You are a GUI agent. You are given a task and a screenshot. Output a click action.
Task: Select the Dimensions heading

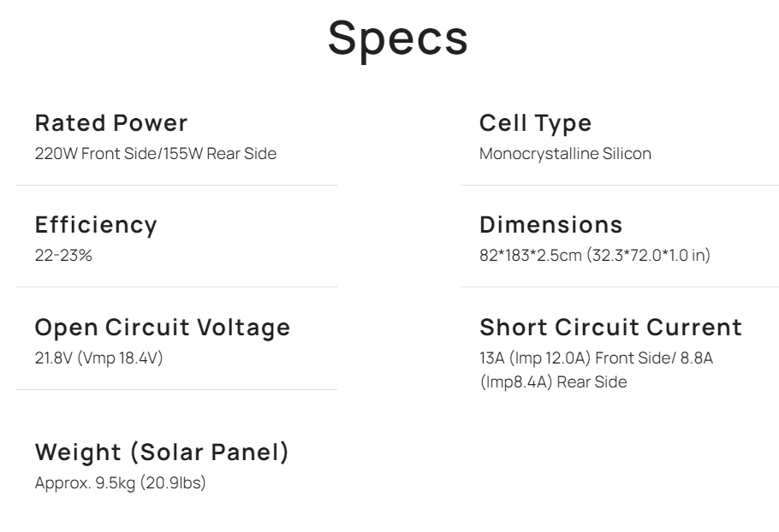(x=551, y=225)
